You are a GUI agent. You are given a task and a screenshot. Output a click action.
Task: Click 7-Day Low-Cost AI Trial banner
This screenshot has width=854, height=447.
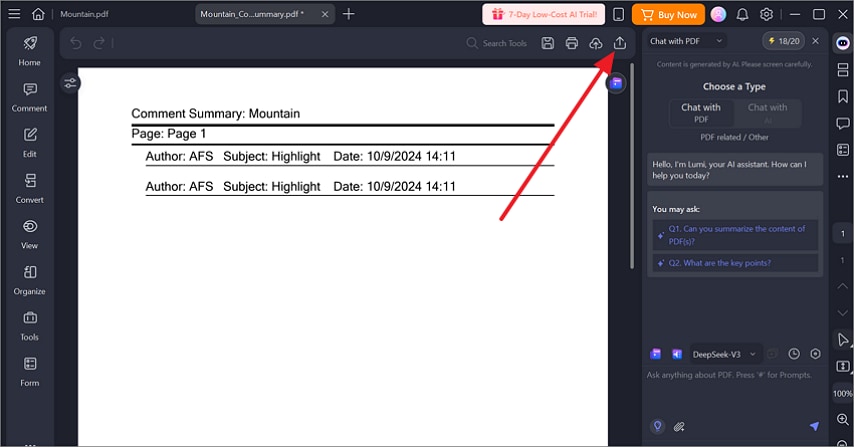point(544,14)
